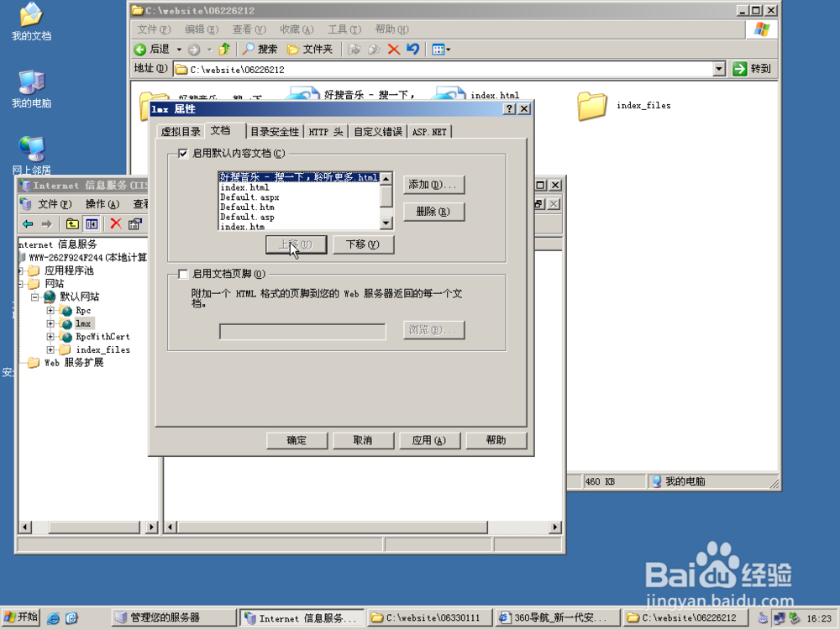Open IIS 操作(A) menu
840x630 pixels.
(102, 204)
